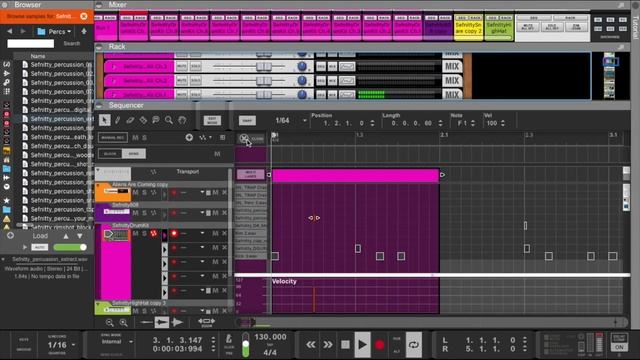
Task: Click the Load button in the Browser
Action: pyautogui.click(x=40, y=236)
